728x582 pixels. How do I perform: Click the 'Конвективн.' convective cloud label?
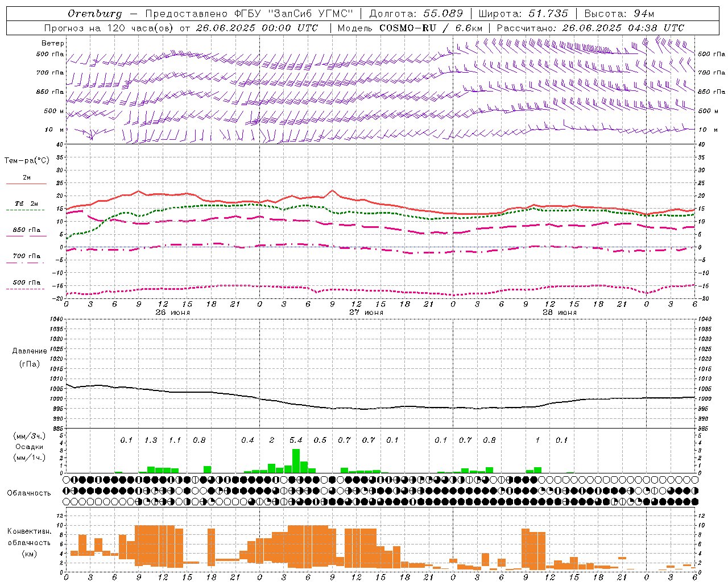tap(29, 531)
